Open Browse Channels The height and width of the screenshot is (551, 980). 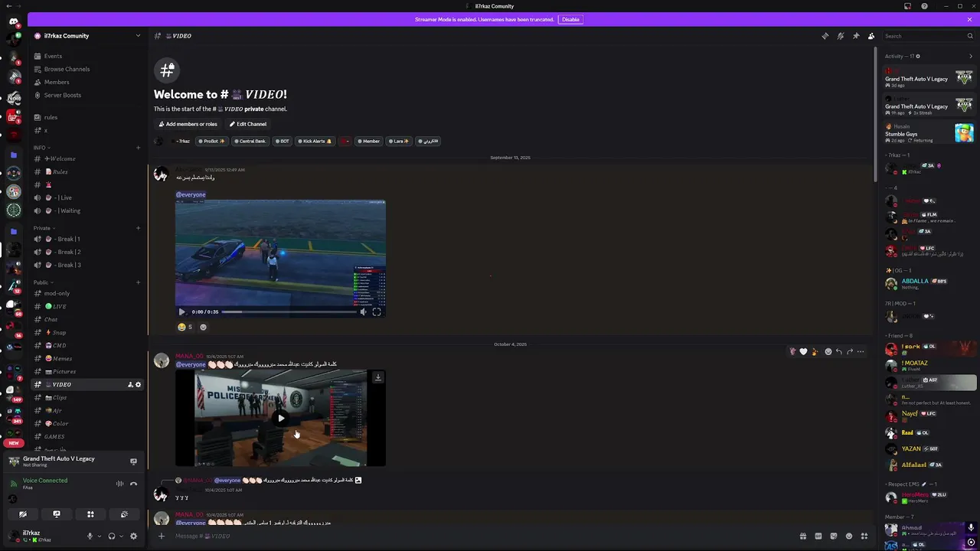click(x=87, y=69)
